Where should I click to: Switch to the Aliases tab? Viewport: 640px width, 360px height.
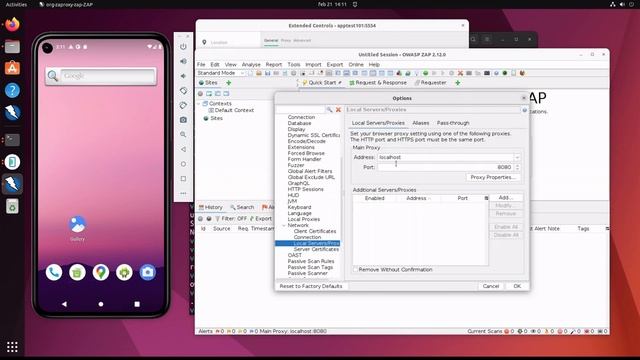coord(420,123)
